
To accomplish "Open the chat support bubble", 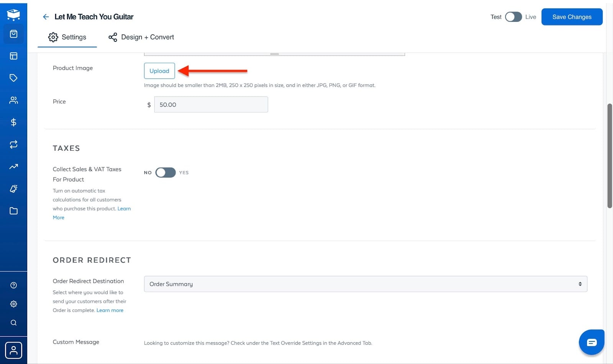I will 592,342.
